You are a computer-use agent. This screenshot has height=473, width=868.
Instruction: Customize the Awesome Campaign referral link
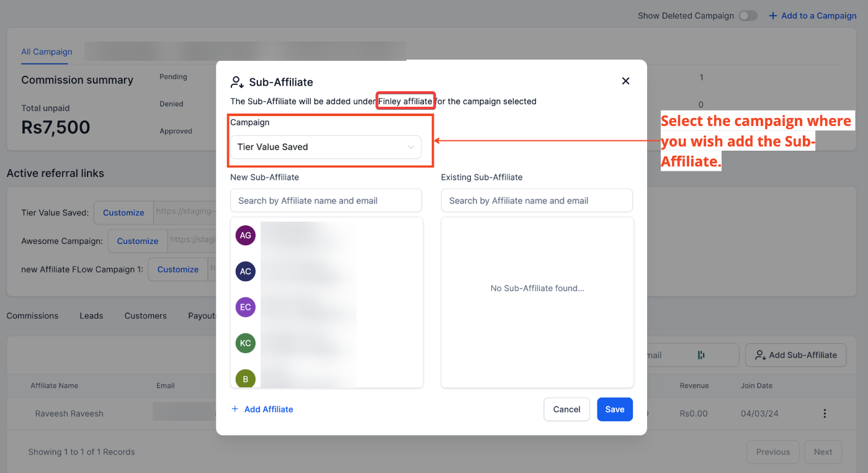138,241
